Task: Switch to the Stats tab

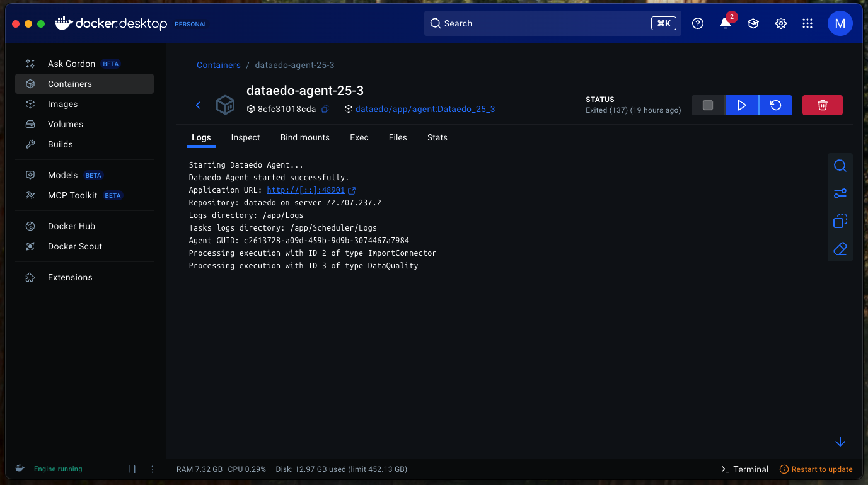Action: pyautogui.click(x=437, y=137)
